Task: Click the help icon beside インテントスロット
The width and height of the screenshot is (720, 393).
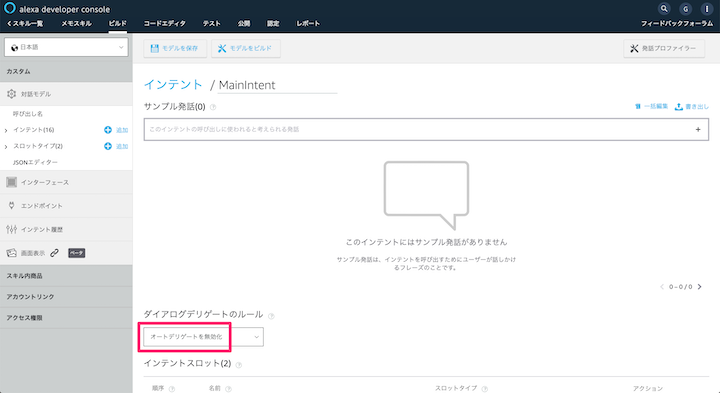Action: click(239, 365)
